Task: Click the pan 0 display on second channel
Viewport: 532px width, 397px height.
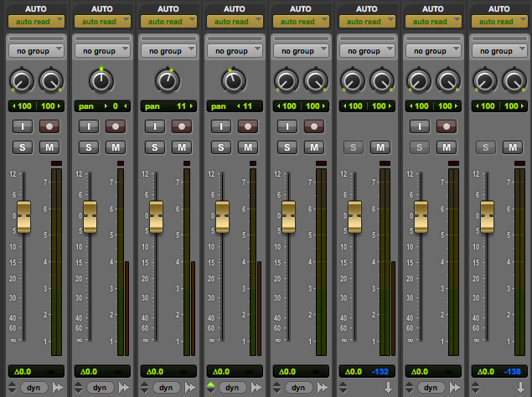Action: tap(102, 106)
